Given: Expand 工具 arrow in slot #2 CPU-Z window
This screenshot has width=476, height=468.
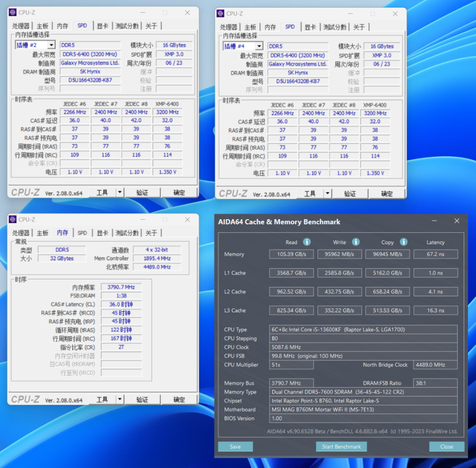Looking at the screenshot, I should click(120, 192).
